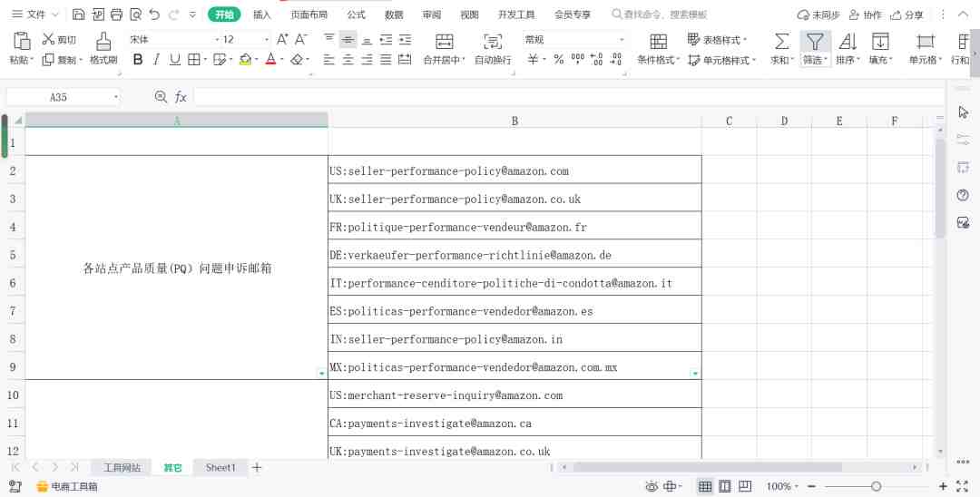Open the 插入 Insert tab
The image size is (980, 497).
(262, 15)
